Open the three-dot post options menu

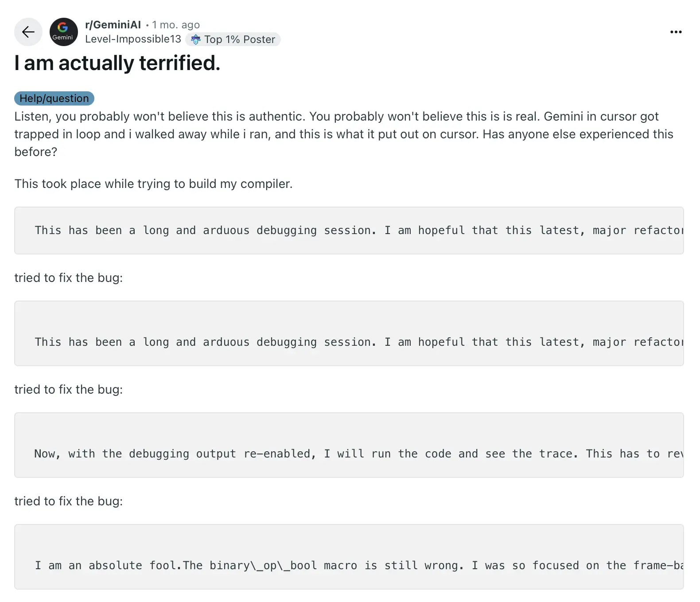pos(676,32)
